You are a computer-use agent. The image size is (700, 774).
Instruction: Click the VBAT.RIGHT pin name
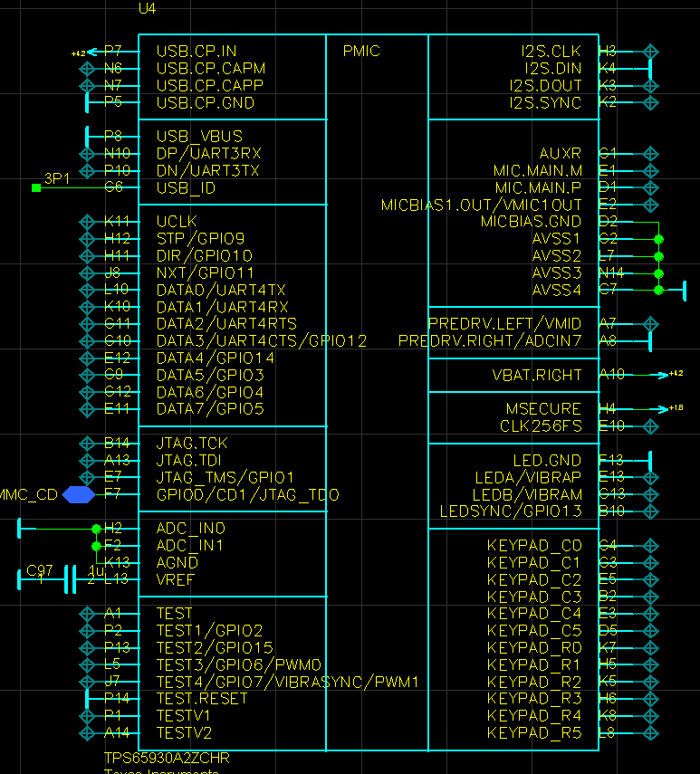pos(537,375)
